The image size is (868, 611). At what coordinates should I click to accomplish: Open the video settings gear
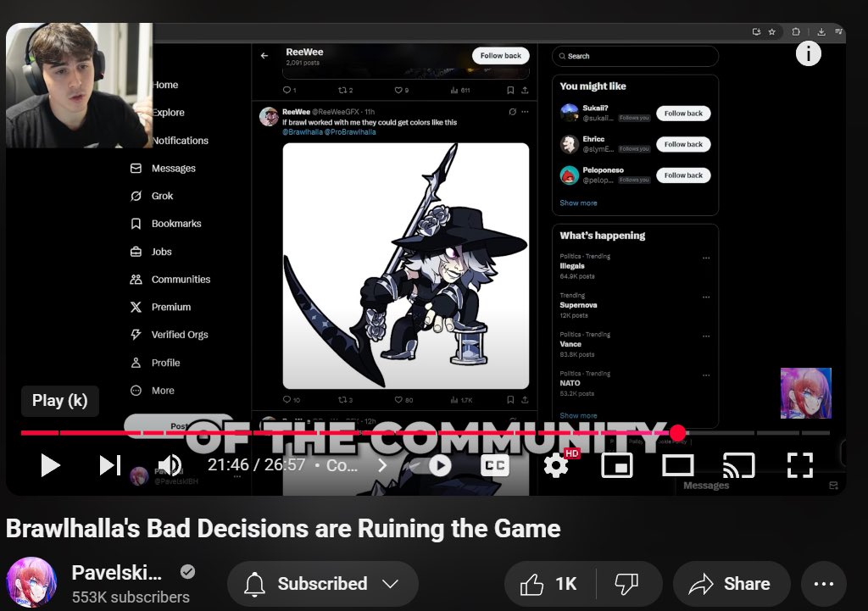556,465
